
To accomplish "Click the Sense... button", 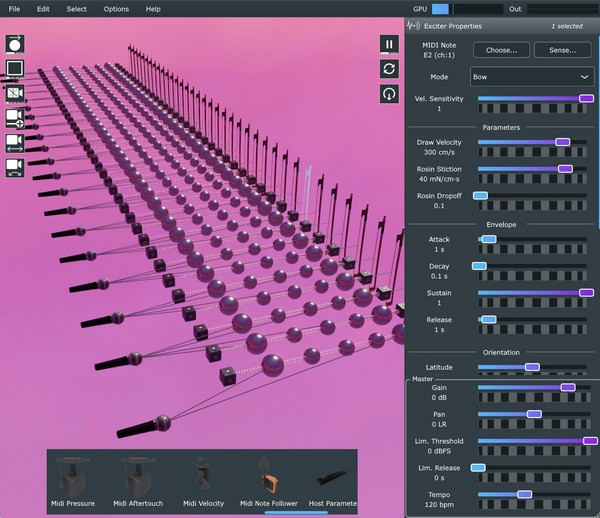I will click(x=562, y=50).
